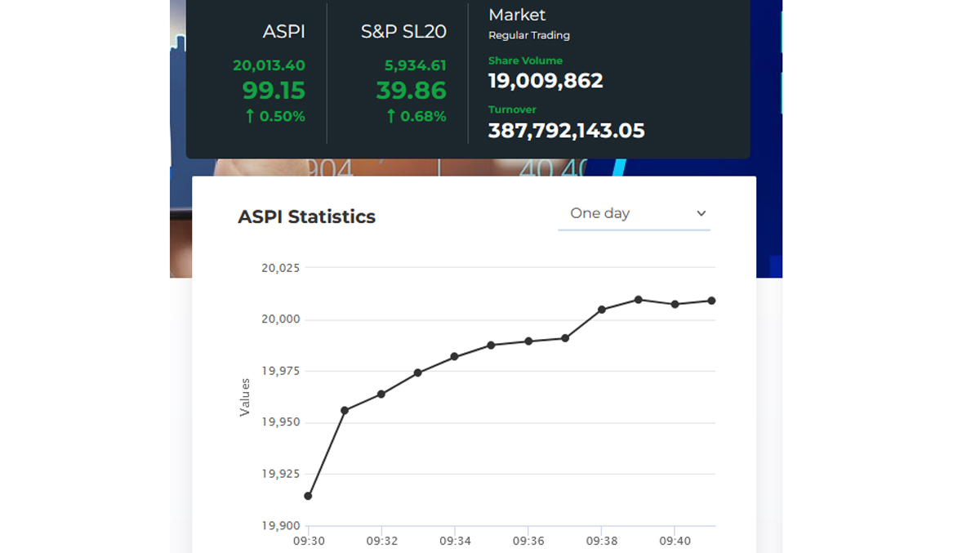Screen dimensions: 980x553
Task: Pick the chart data point at 09:35
Action: click(492, 345)
